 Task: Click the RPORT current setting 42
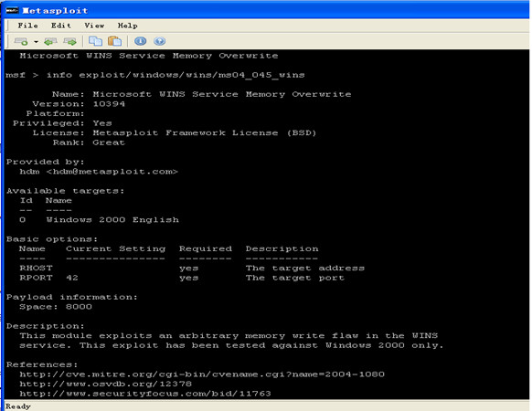click(x=72, y=278)
